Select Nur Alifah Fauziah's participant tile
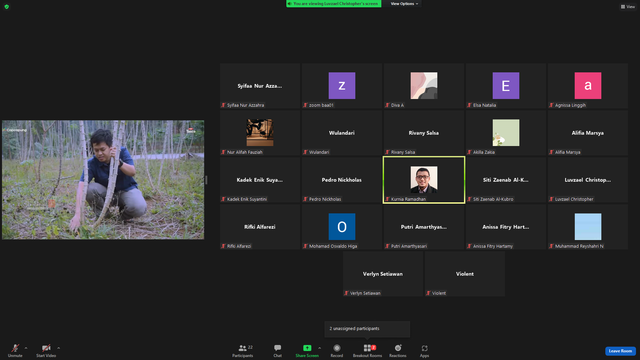 click(260, 133)
